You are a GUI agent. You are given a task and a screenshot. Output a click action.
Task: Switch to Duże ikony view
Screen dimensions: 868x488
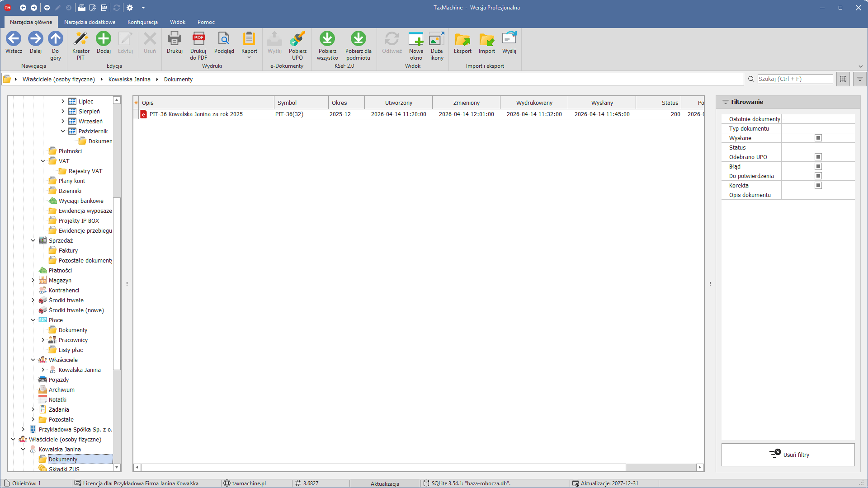coord(437,45)
